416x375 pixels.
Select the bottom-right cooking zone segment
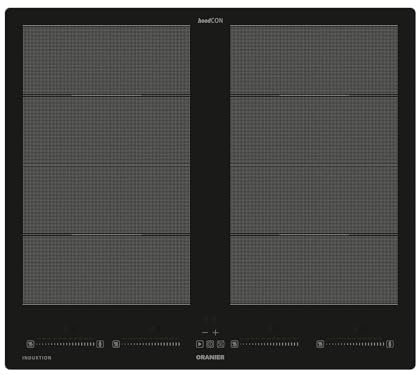coord(314,270)
